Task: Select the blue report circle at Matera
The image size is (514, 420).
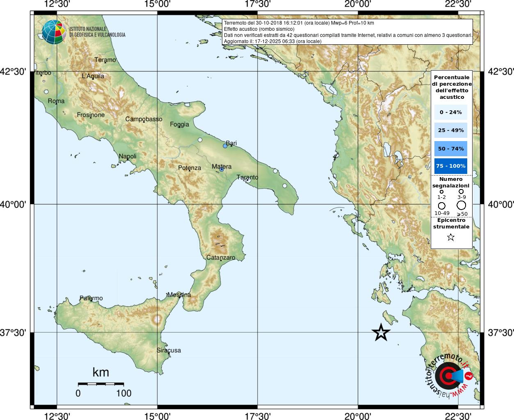Action: coord(222,169)
